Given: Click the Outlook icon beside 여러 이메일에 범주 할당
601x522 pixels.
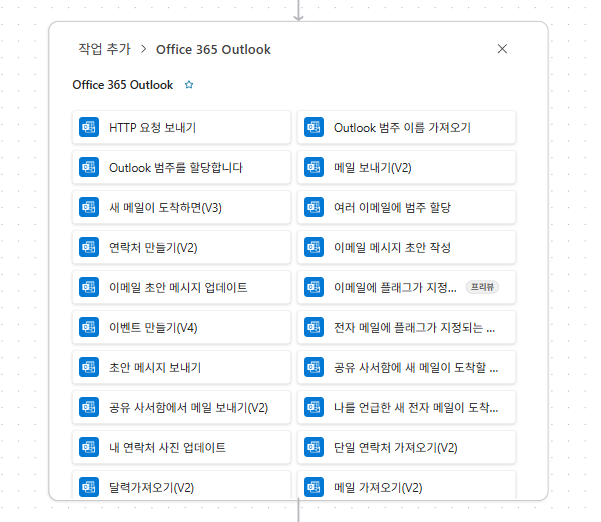Looking at the screenshot, I should (x=314, y=207).
